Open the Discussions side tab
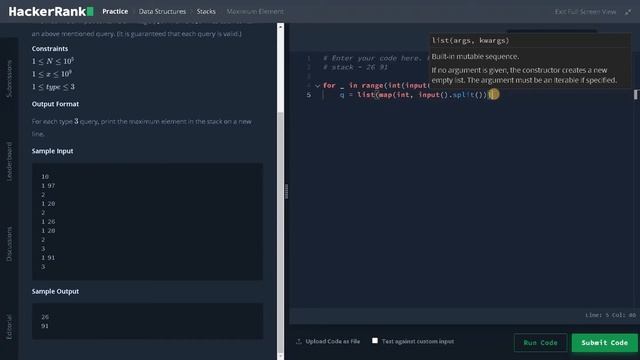This screenshot has width=640, height=360. (x=9, y=244)
